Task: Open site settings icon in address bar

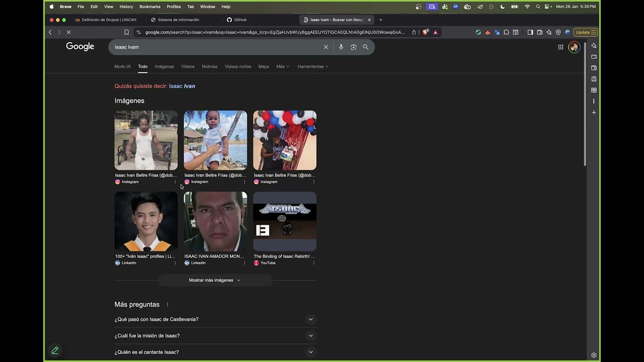Action: point(139,32)
